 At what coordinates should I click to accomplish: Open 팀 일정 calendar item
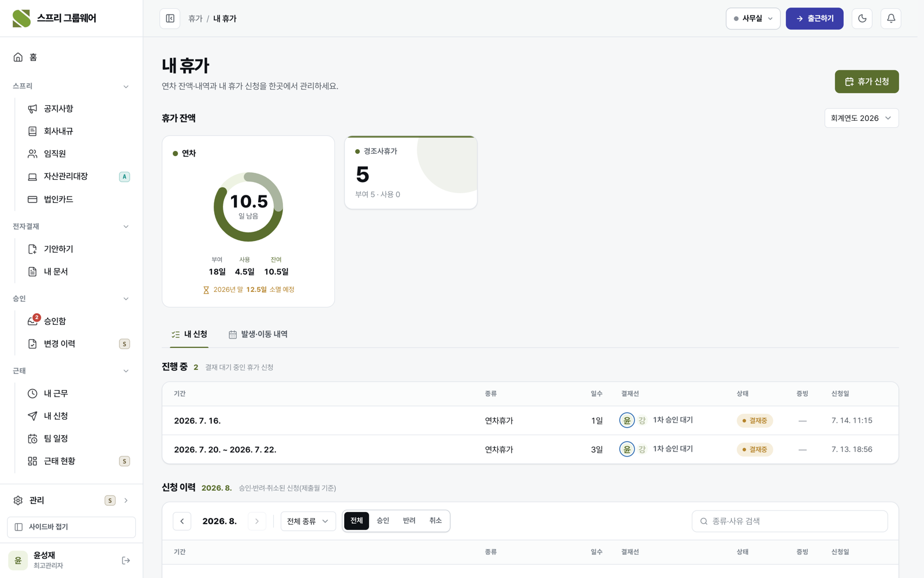click(x=79, y=439)
